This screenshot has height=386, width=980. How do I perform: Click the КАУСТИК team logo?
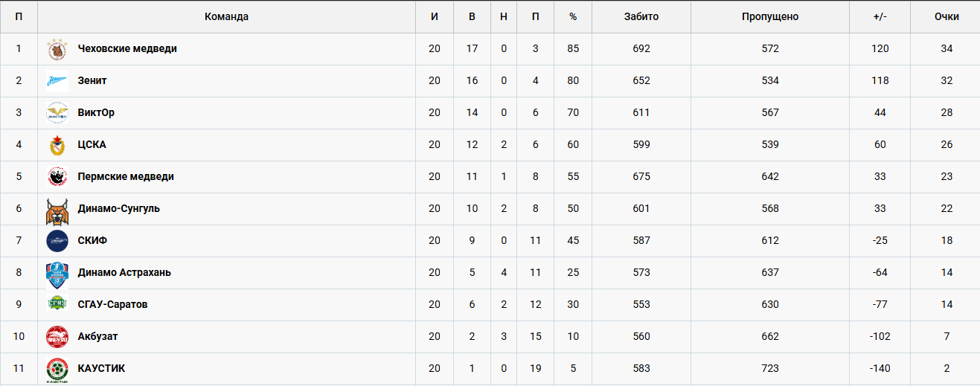57,370
